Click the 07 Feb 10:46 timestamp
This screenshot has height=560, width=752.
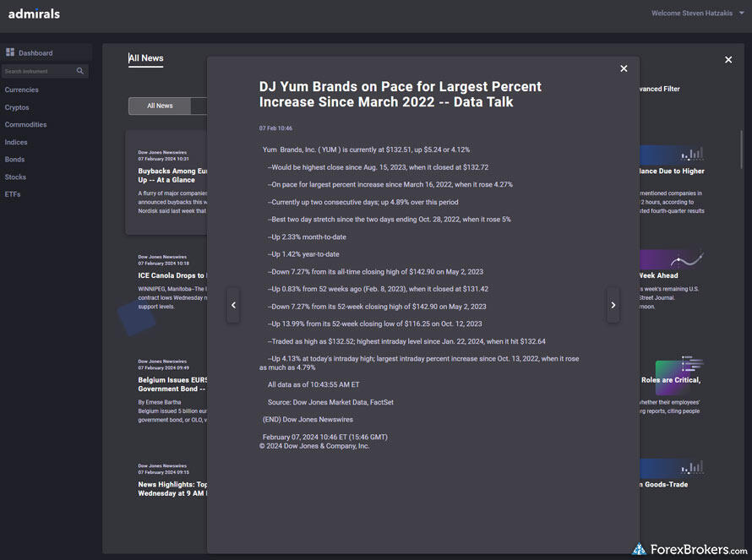pos(275,128)
